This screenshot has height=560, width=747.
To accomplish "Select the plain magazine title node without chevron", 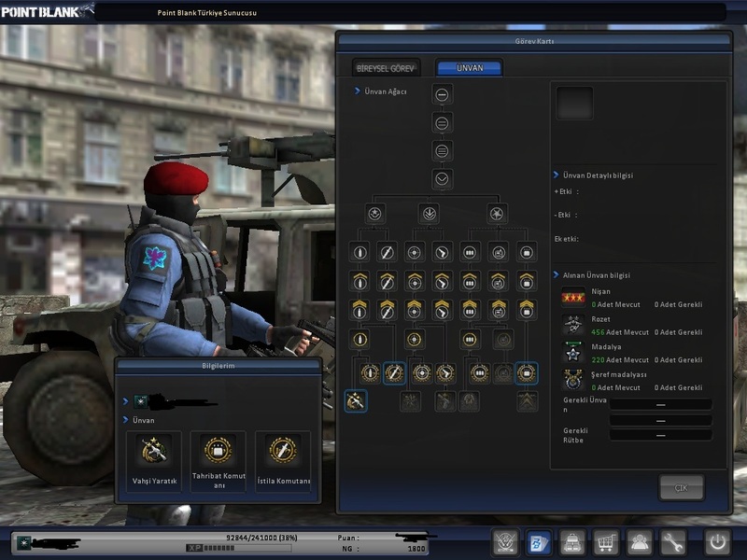I will [470, 252].
